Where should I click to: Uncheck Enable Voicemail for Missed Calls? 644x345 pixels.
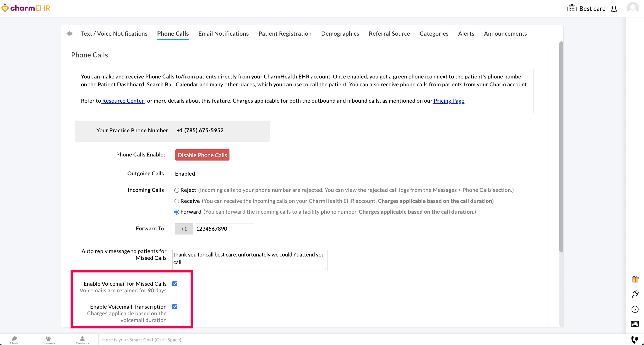pos(175,284)
